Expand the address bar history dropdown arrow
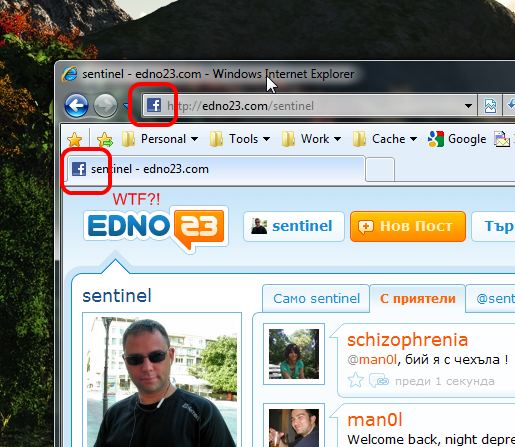Viewport: 515px width, 447px height. point(468,106)
